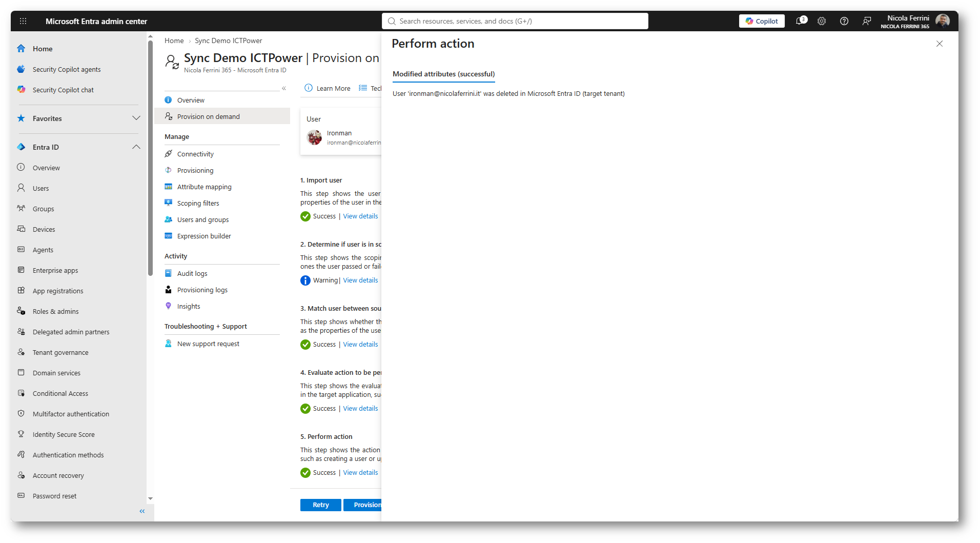The image size is (980, 543).
Task: Click the Connectivity plug icon
Action: click(168, 154)
